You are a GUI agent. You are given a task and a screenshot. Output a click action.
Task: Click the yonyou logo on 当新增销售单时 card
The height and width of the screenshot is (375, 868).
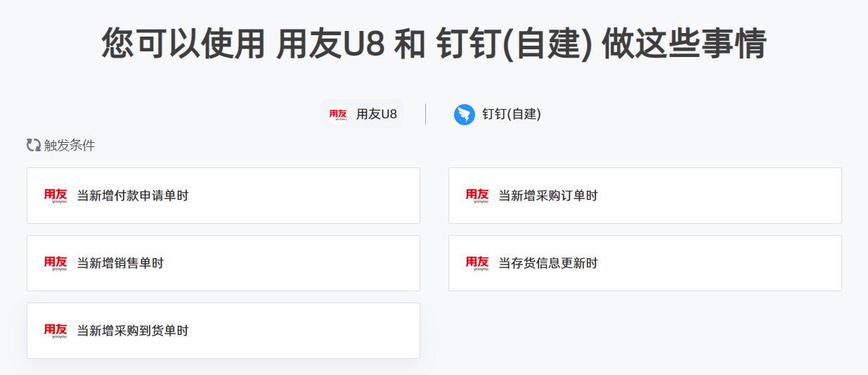tap(56, 263)
